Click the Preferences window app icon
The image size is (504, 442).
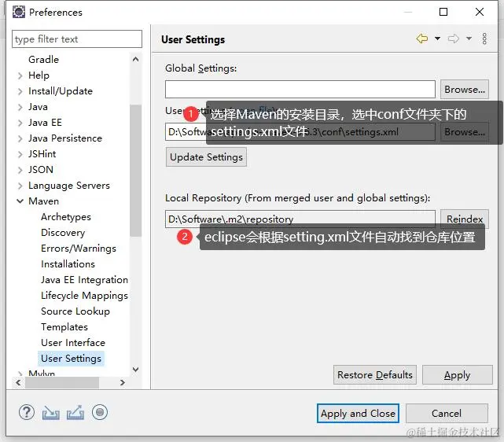point(19,12)
